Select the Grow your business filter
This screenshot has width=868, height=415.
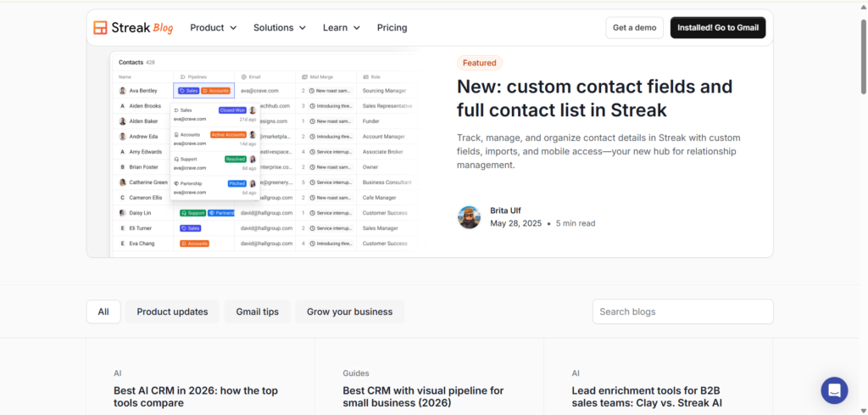pos(350,311)
